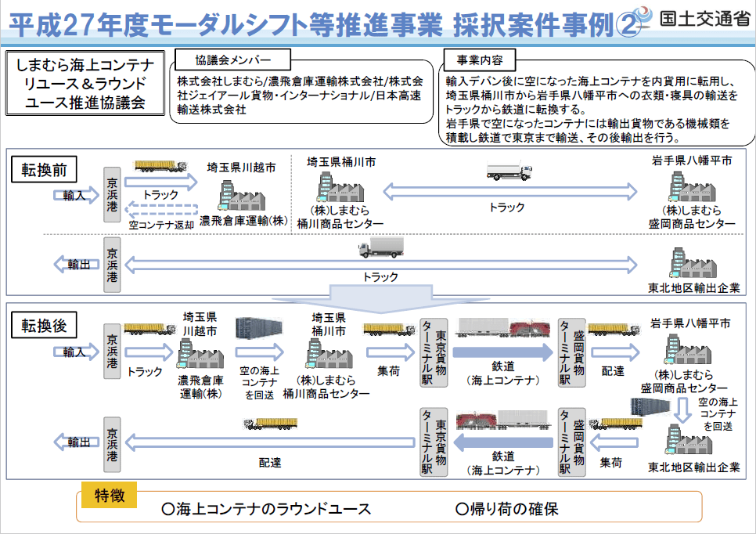Select 濃飛倉庫運輸(株) building icon in 転換前 section
Image resolution: width=756 pixels, height=534 pixels.
click(242, 196)
